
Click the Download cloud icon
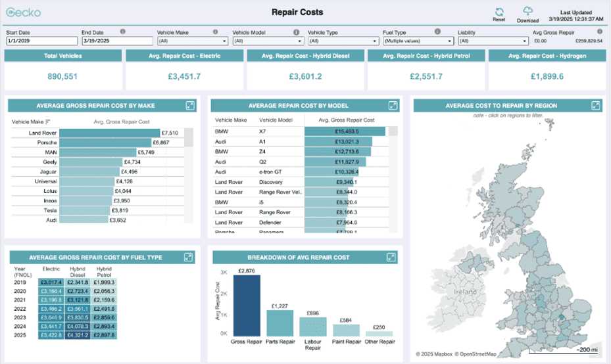click(x=527, y=11)
